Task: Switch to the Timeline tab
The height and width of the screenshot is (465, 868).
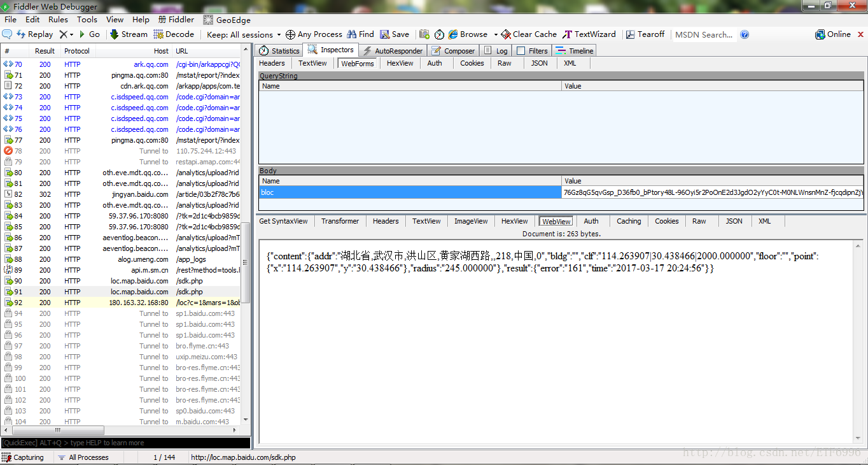Action: pyautogui.click(x=575, y=51)
